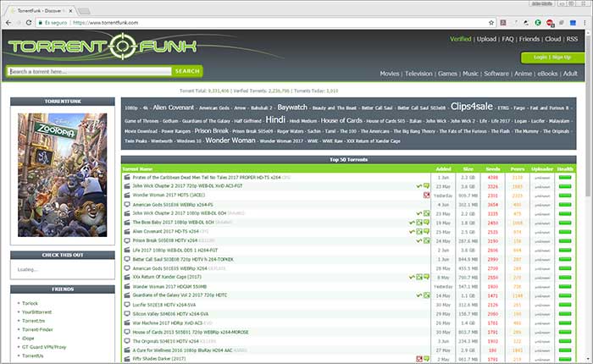This screenshot has height=364, width=593.
Task: Click TV icon beside Silicon Valley S04E06
Action: pos(127,313)
